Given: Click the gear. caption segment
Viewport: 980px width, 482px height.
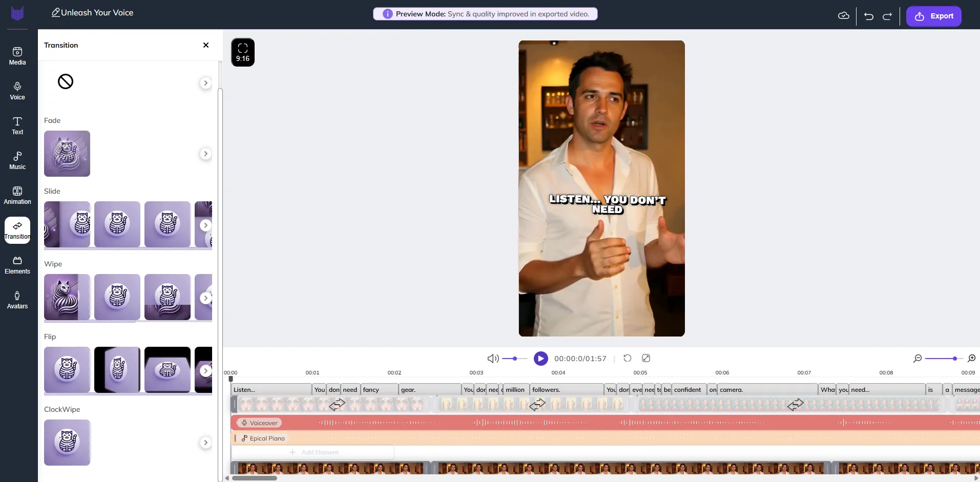Looking at the screenshot, I should [430, 390].
